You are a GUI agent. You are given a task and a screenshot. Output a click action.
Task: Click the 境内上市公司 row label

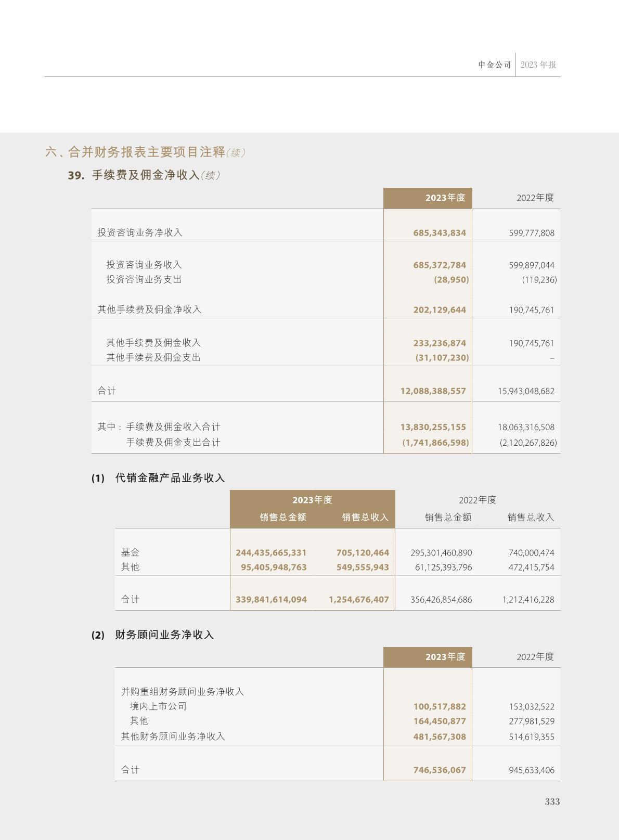[x=158, y=706]
